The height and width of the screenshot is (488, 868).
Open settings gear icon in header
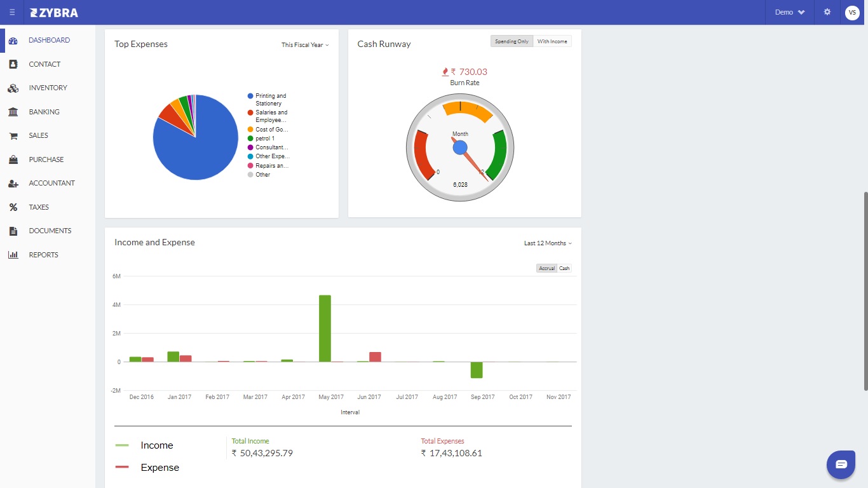[827, 12]
